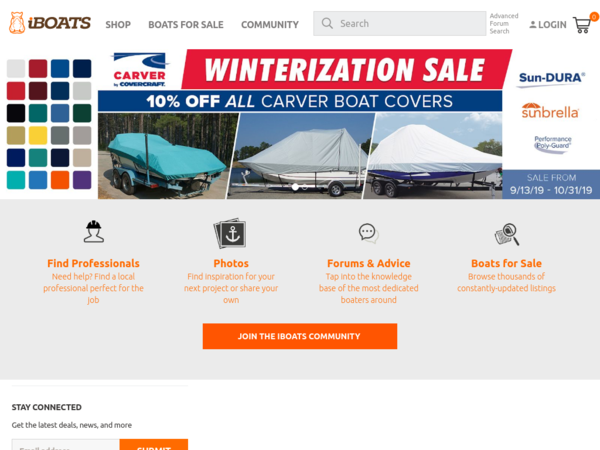Open the BOATS FOR SALE menu
This screenshot has width=600, height=450.
(x=186, y=24)
